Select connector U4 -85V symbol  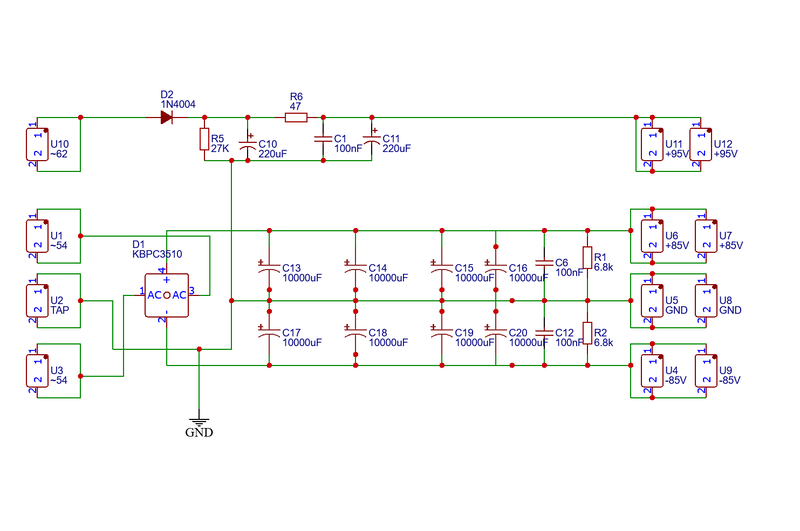652,371
